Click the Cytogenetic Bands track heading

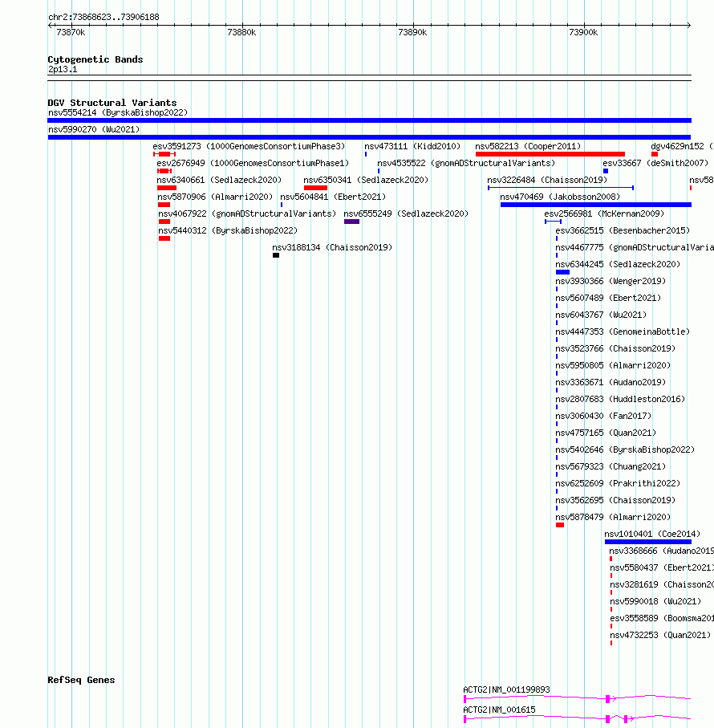(95, 59)
